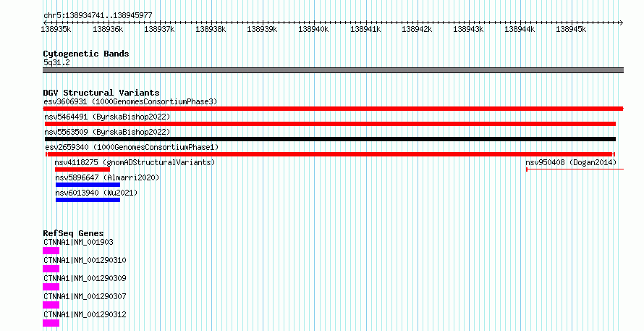Click the esv3606931 red variant bar
644x331 pixels.
[333, 109]
